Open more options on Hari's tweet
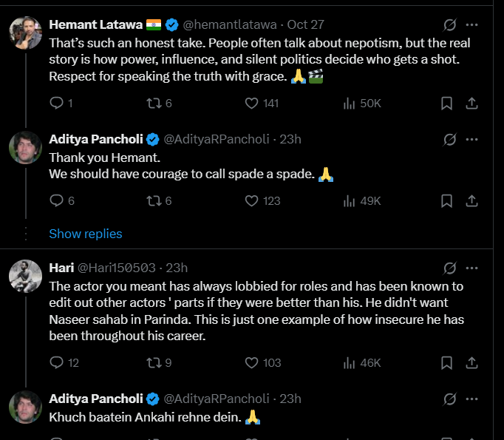This screenshot has height=440, width=504. click(471, 268)
